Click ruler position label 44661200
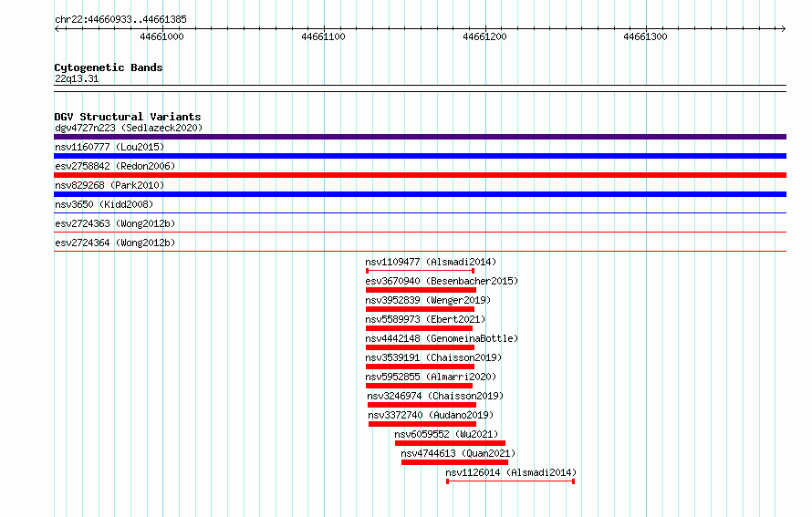This screenshot has width=812, height=517. [484, 36]
